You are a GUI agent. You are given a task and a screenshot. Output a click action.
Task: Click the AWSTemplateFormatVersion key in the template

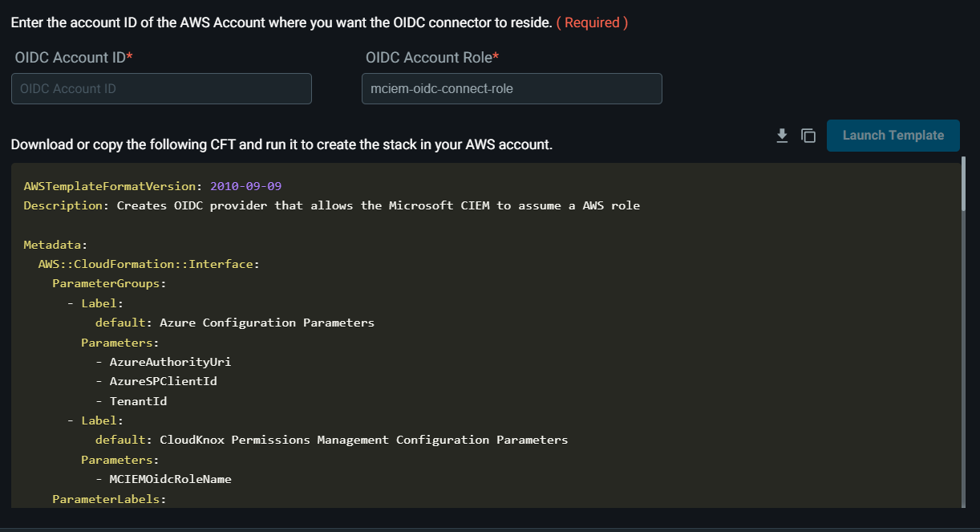click(x=110, y=186)
